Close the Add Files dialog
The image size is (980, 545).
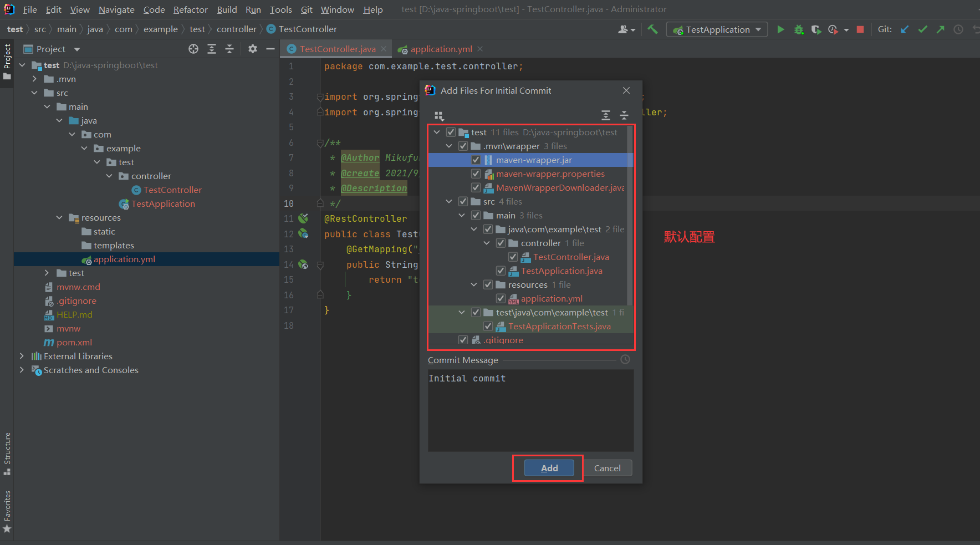pos(626,90)
